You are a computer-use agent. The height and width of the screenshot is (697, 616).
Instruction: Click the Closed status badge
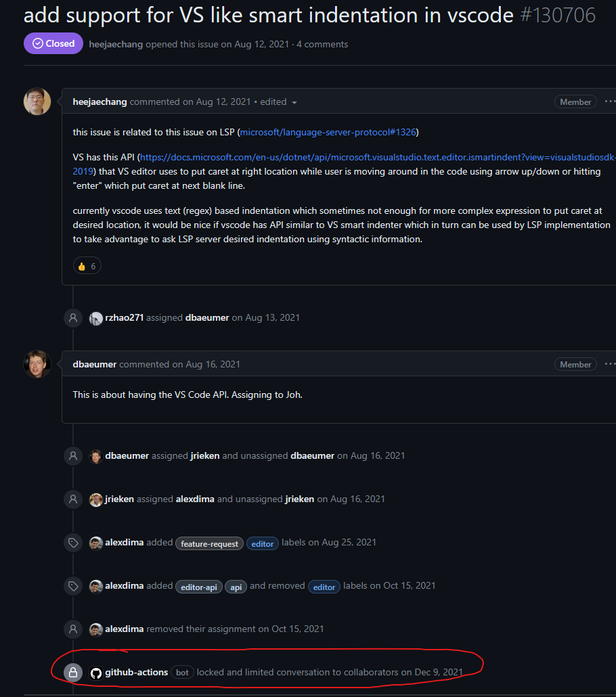coord(53,43)
